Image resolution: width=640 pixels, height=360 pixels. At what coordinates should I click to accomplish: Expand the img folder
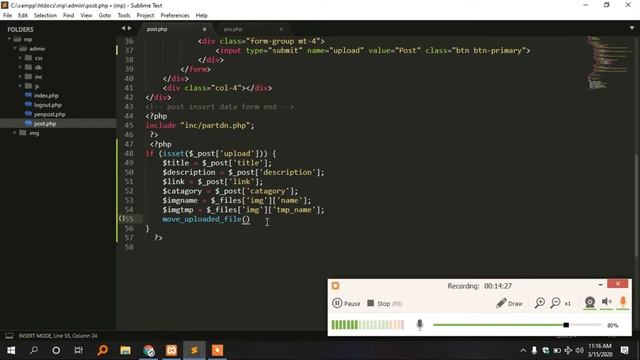[15, 133]
